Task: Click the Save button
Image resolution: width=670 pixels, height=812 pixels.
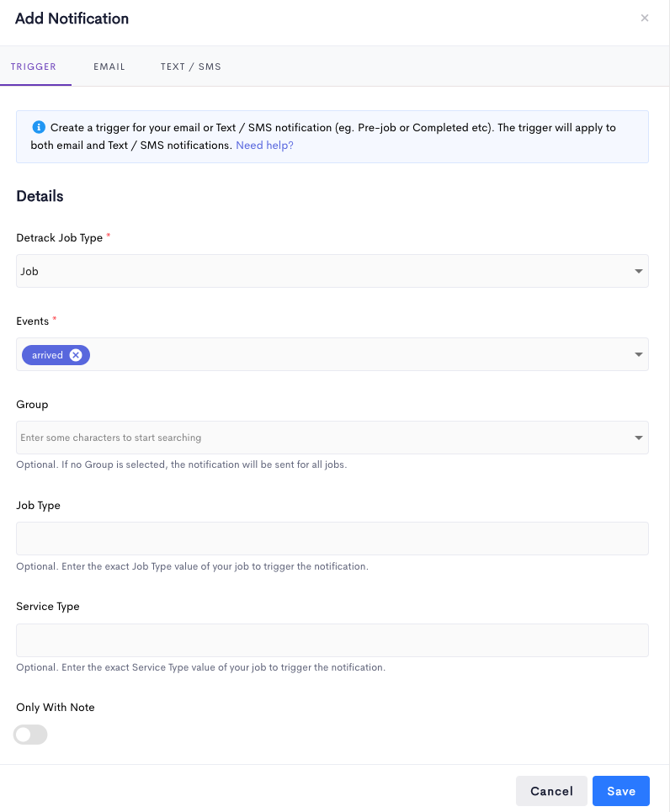Action: 621,791
